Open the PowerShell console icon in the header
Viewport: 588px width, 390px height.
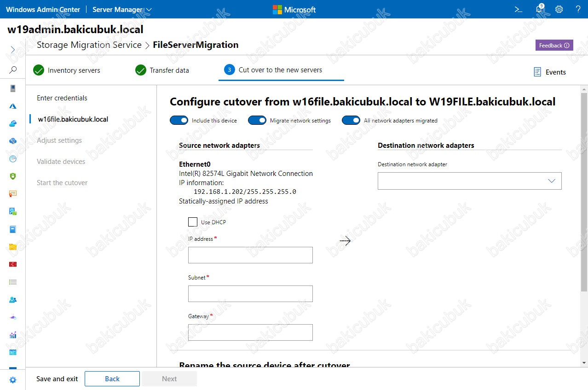pyautogui.click(x=519, y=9)
